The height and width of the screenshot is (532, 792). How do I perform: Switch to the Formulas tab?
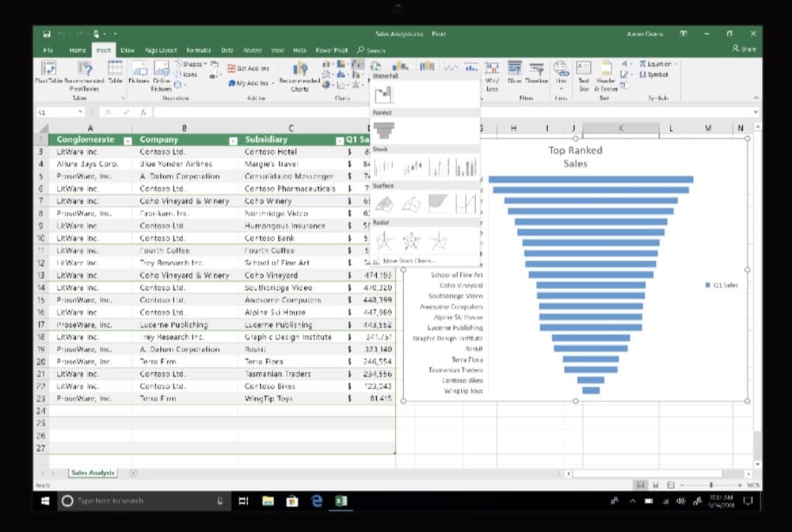tap(199, 50)
